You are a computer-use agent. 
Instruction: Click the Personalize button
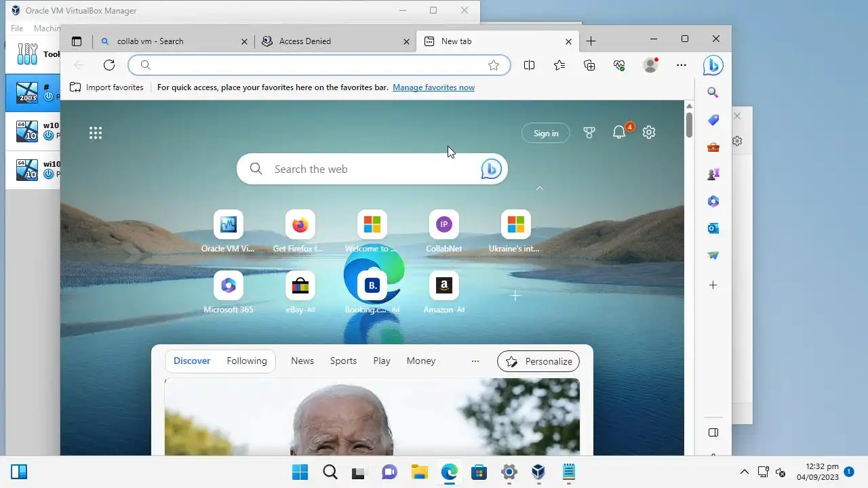538,361
